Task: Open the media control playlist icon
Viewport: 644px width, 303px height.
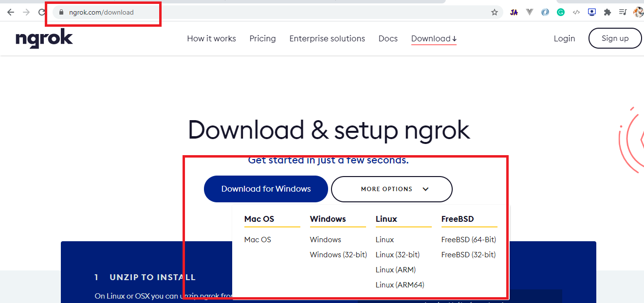Action: (x=623, y=12)
